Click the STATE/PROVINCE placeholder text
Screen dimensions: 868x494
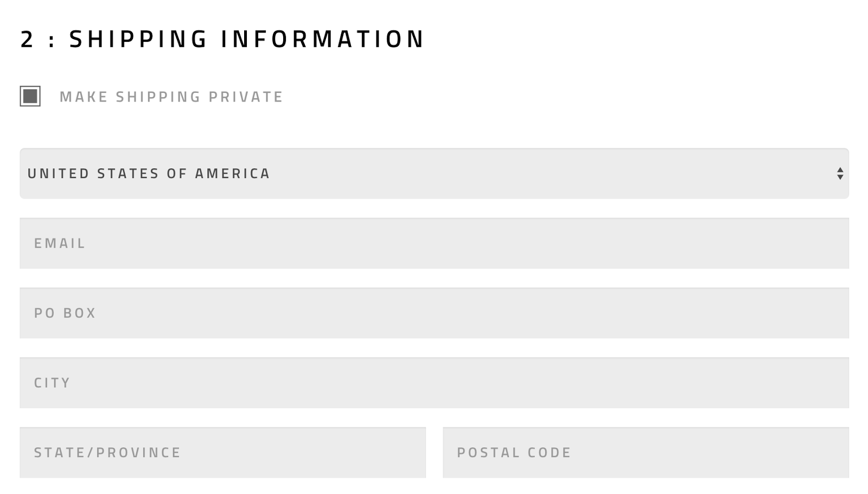107,453
